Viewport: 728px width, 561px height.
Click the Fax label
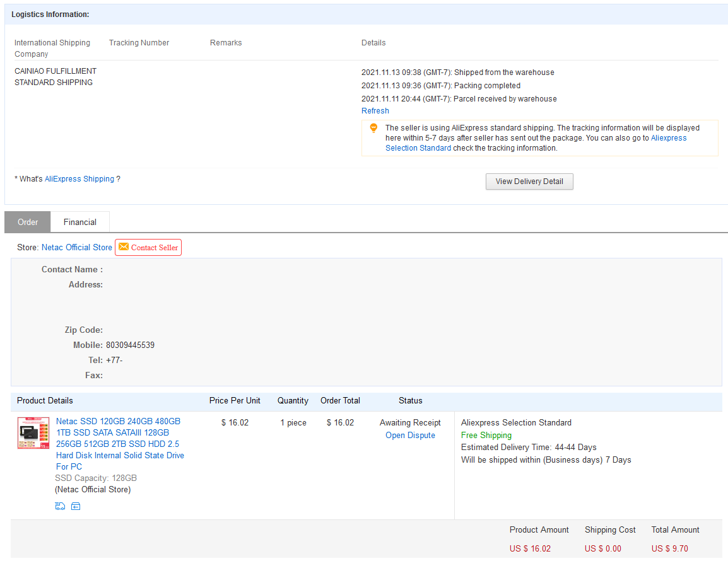coord(94,375)
